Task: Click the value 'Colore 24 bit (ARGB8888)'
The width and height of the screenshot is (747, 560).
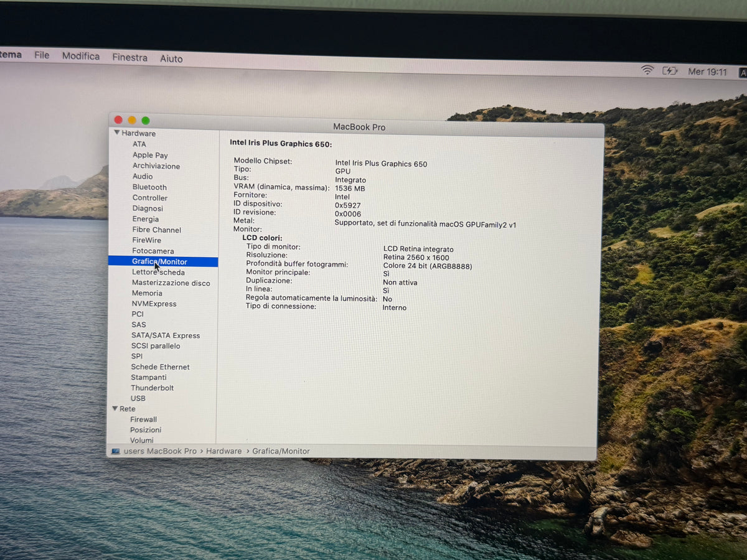Action: pyautogui.click(x=428, y=266)
